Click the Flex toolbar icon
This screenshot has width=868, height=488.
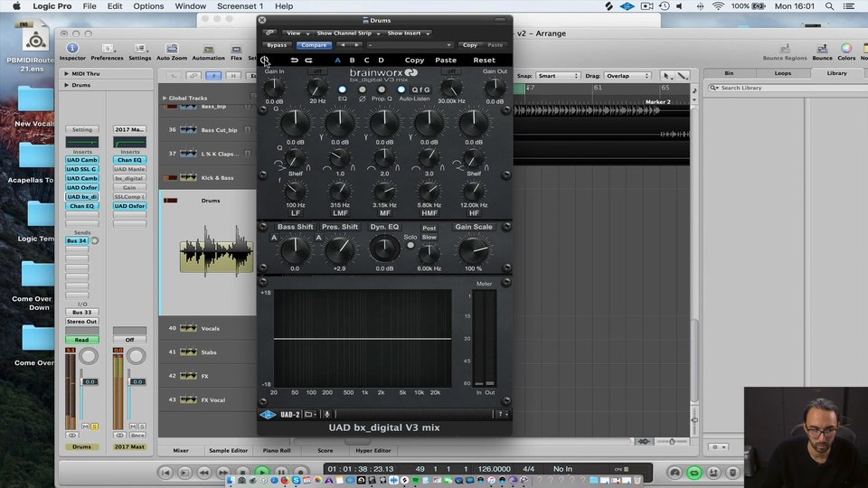pos(236,52)
